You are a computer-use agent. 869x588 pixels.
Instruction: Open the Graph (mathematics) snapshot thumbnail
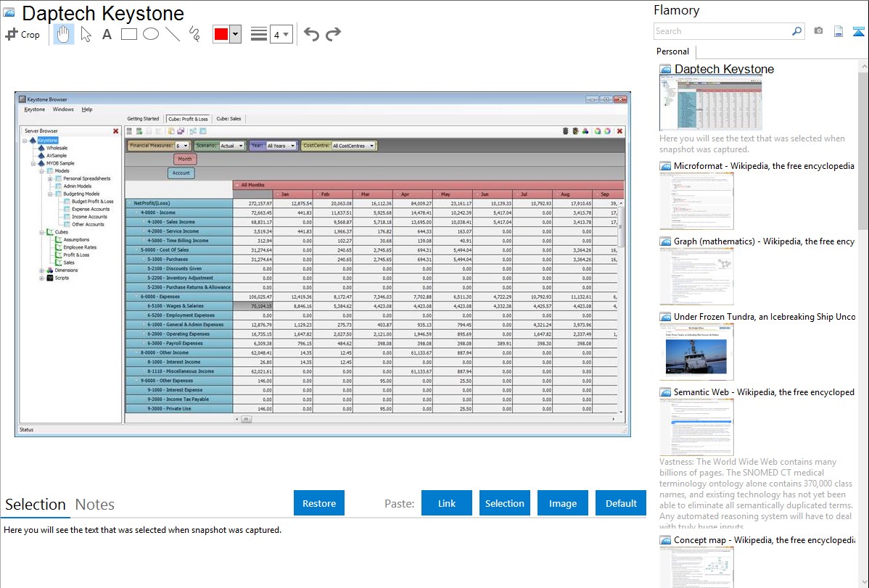click(696, 276)
